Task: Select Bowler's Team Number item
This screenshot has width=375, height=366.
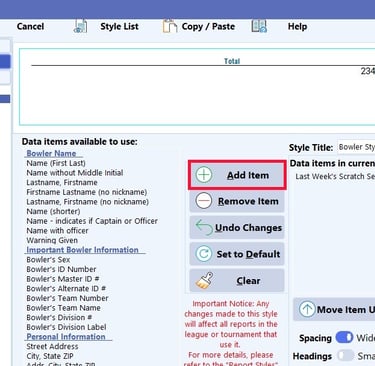Action: tap(67, 298)
